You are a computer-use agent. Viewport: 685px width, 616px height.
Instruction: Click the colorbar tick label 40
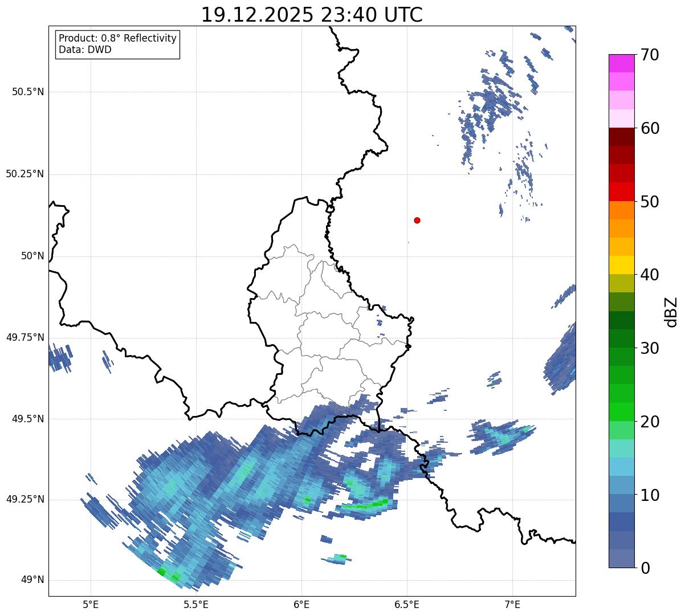pos(650,275)
